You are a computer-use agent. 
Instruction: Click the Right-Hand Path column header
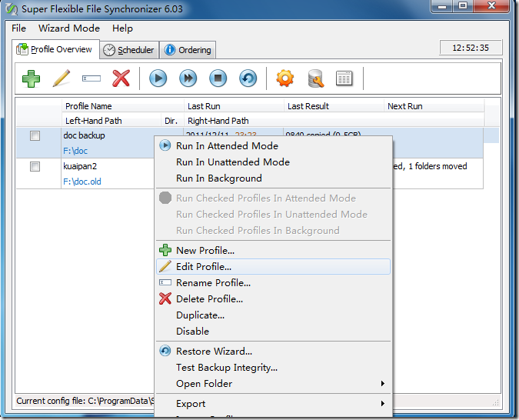(334, 121)
